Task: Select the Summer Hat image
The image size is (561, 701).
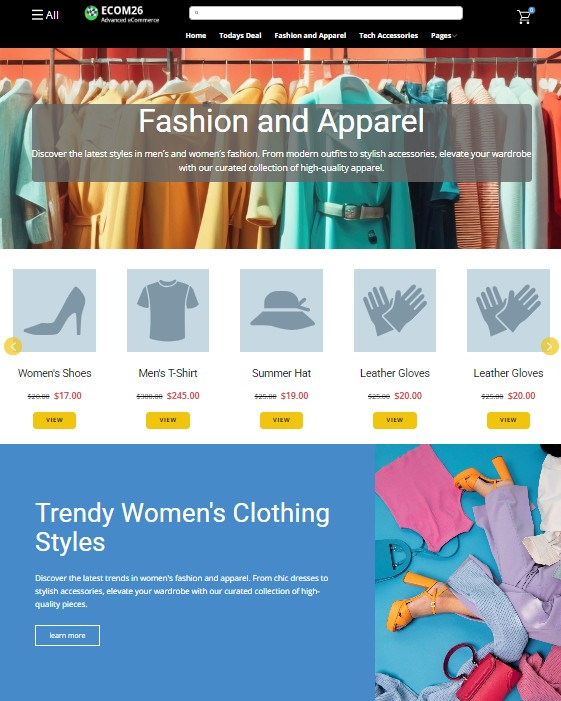Action: pos(282,310)
